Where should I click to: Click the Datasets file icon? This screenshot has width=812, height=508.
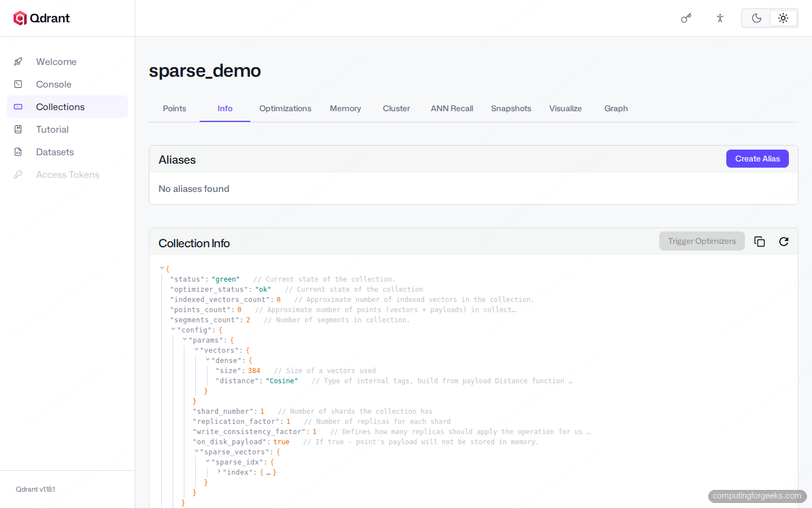click(x=18, y=152)
